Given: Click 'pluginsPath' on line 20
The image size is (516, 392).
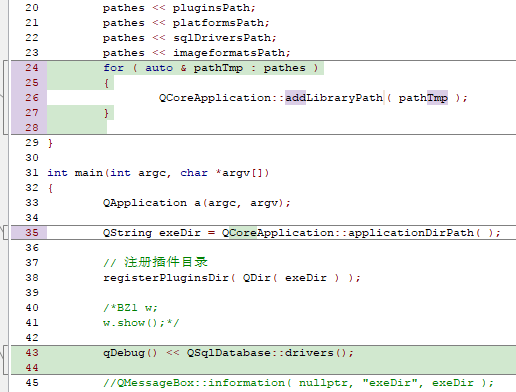Looking at the screenshot, I should coord(211,8).
